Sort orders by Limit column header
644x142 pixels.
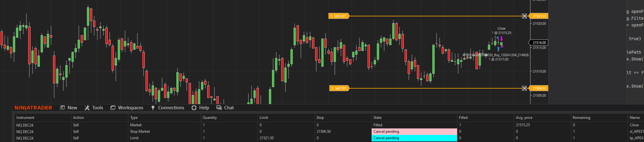(286, 117)
